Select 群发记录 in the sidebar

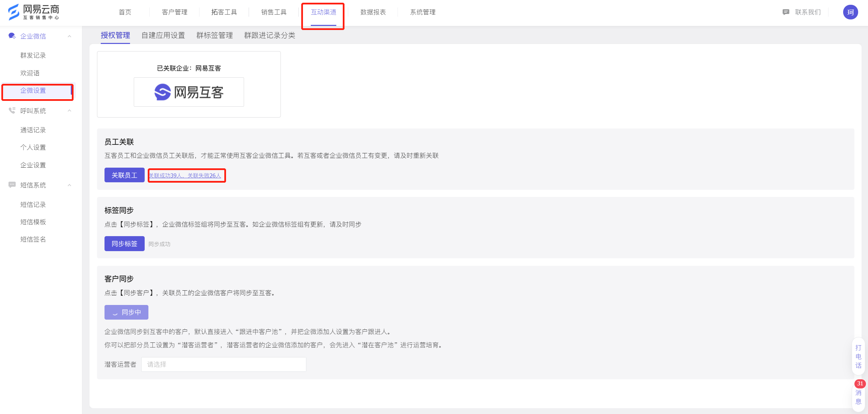point(33,55)
